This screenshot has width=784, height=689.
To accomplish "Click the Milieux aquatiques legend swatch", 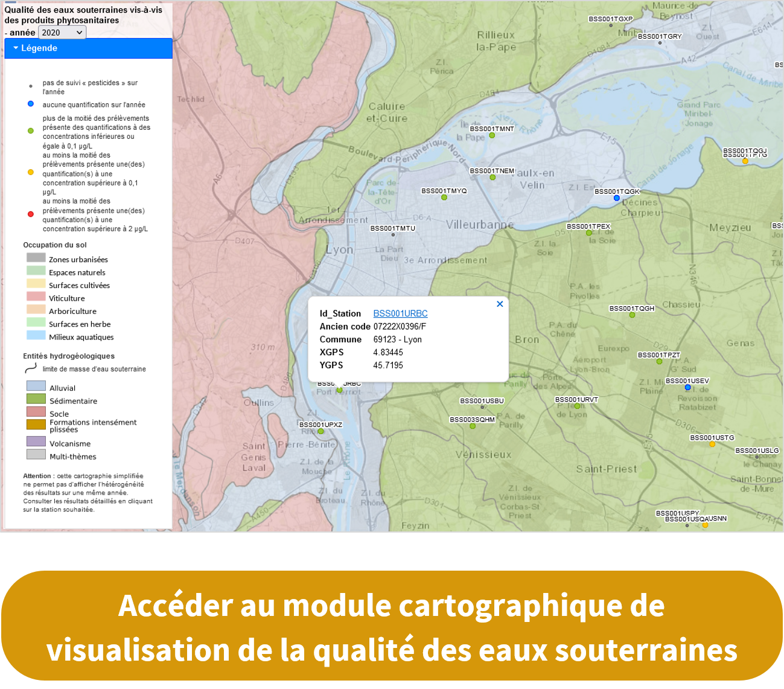I will click(36, 336).
